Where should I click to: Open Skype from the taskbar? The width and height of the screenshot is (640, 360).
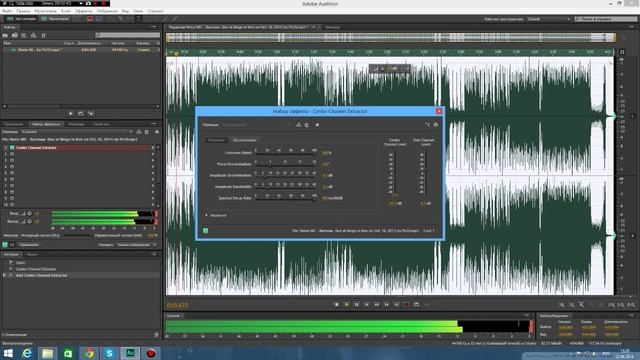pos(109,353)
